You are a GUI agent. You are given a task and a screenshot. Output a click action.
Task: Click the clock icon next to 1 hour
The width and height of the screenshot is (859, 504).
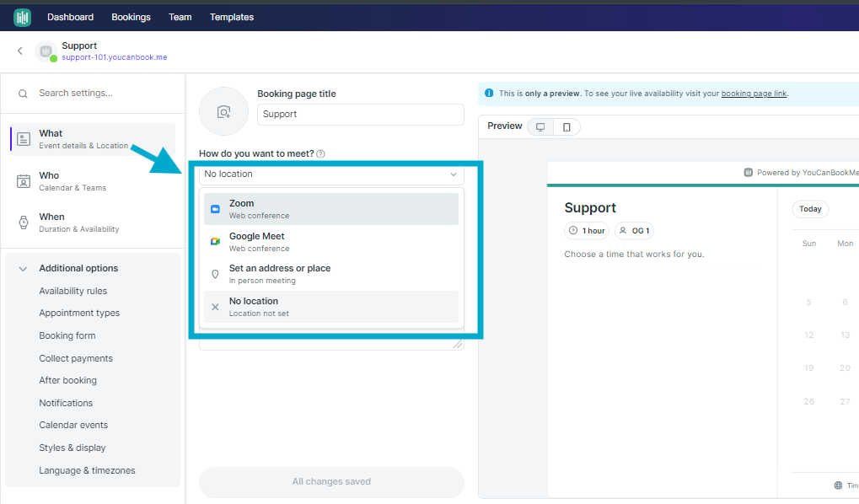(x=573, y=231)
